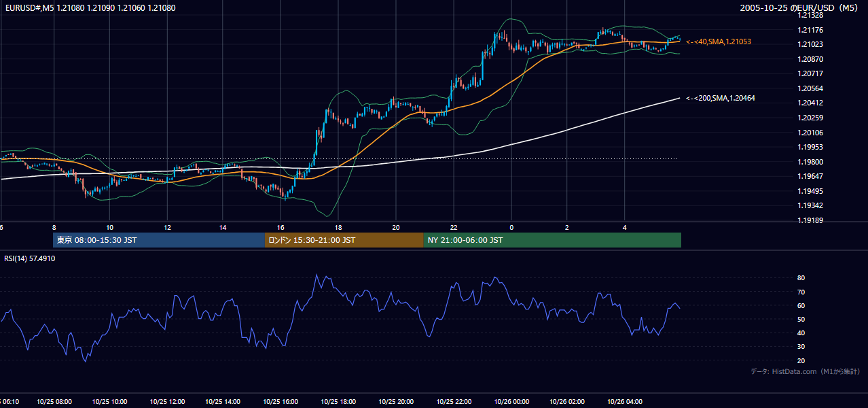Viewport: 868px width, 408px height.
Task: Click hour label 18 under price chart
Action: (x=338, y=227)
